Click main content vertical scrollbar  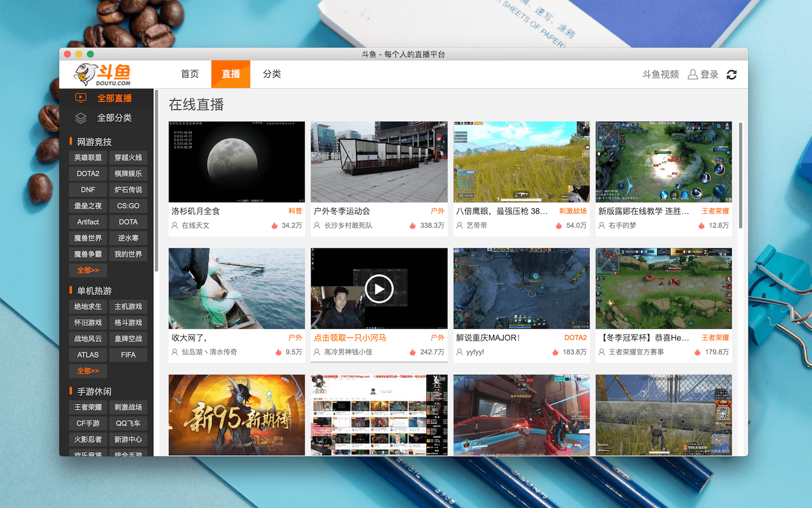click(741, 175)
